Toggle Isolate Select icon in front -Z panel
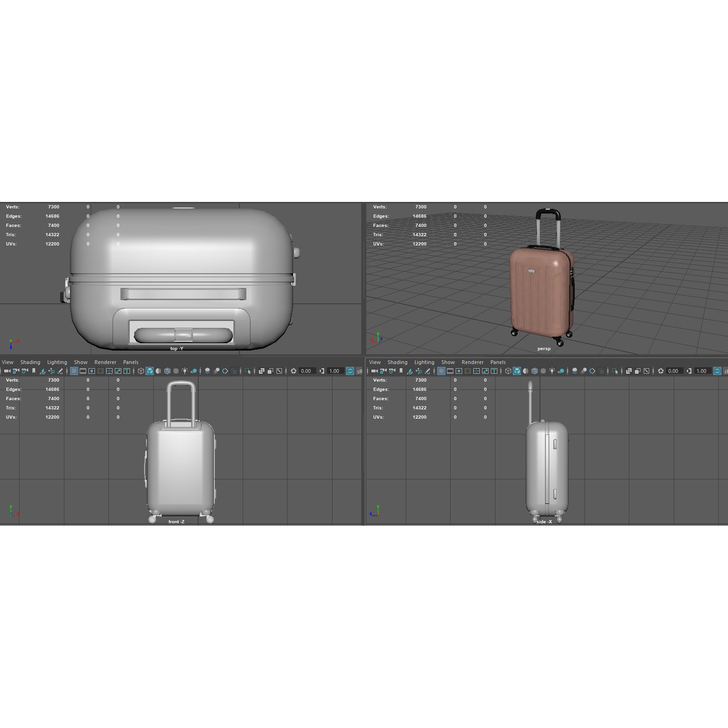This screenshot has width=728, height=728. (248, 371)
